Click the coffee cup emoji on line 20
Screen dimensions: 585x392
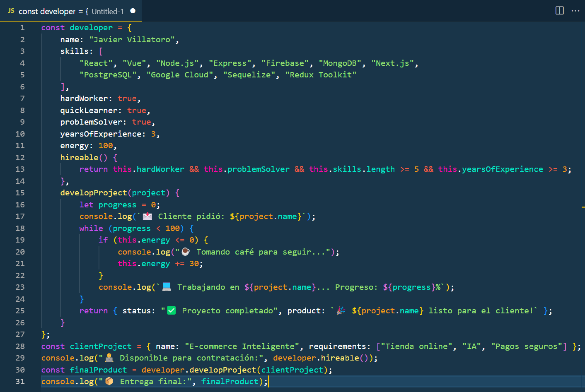[x=185, y=251]
